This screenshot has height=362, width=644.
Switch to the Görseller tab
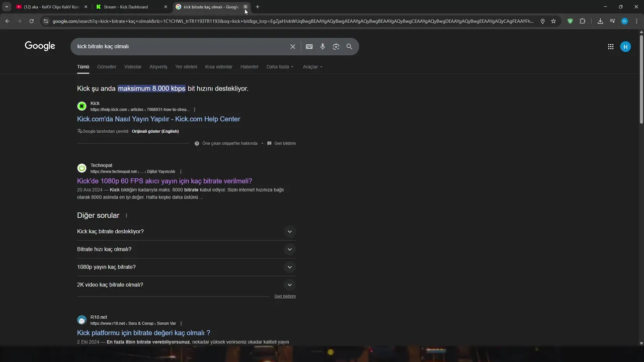[x=107, y=67]
